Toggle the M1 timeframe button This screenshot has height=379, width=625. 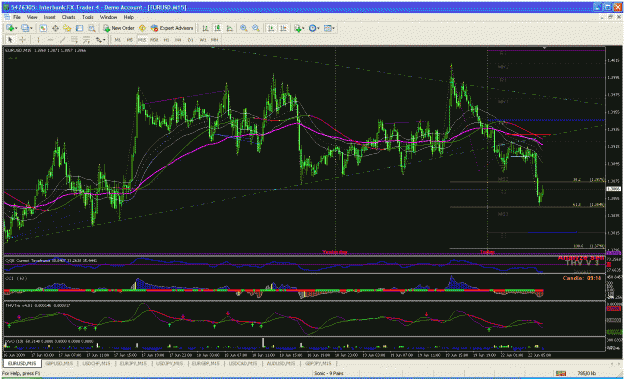pos(118,40)
